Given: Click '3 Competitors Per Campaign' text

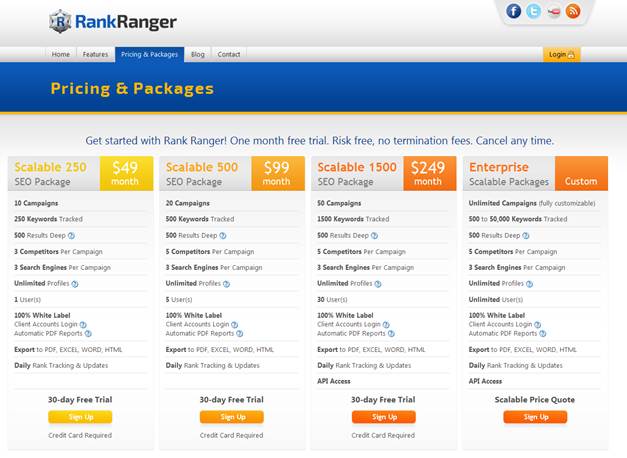Looking at the screenshot, I should [x=58, y=252].
